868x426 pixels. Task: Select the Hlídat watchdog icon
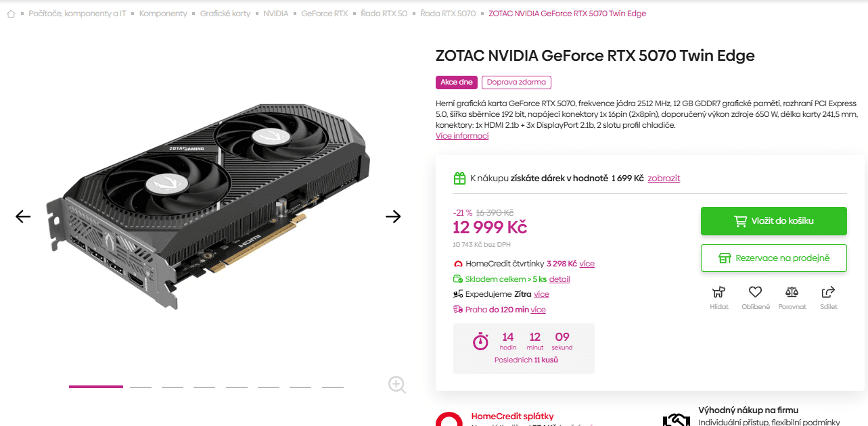[718, 291]
